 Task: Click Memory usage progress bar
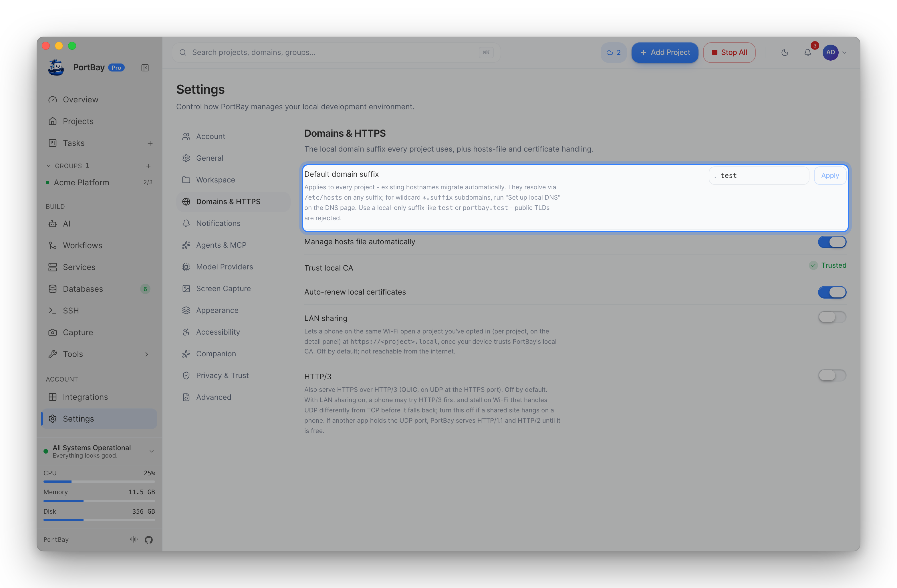pos(99,501)
